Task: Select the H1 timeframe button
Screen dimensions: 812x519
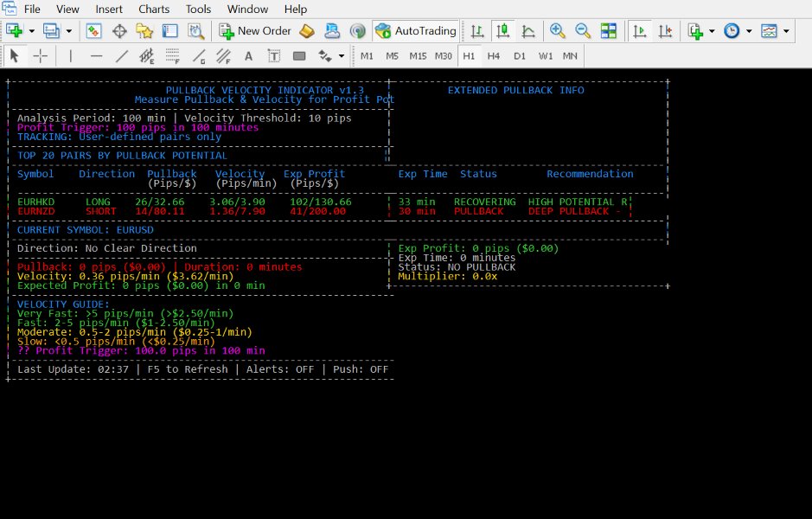Action: [x=470, y=56]
